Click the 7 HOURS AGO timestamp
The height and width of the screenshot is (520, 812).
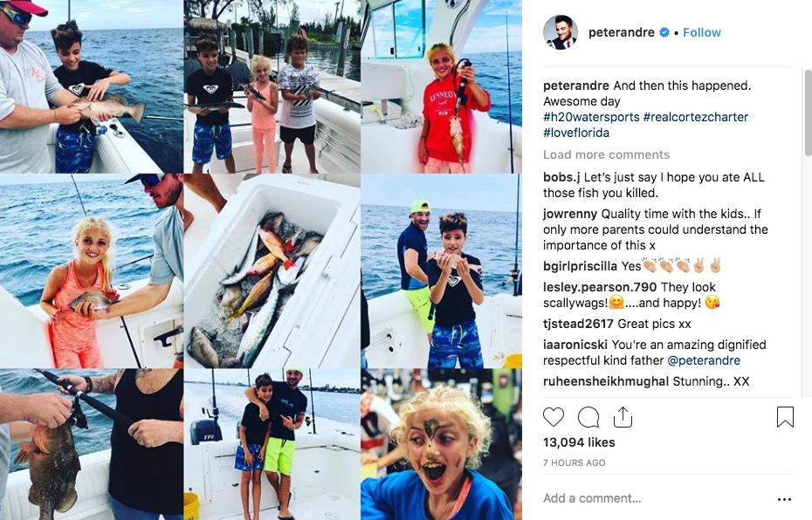point(574,462)
